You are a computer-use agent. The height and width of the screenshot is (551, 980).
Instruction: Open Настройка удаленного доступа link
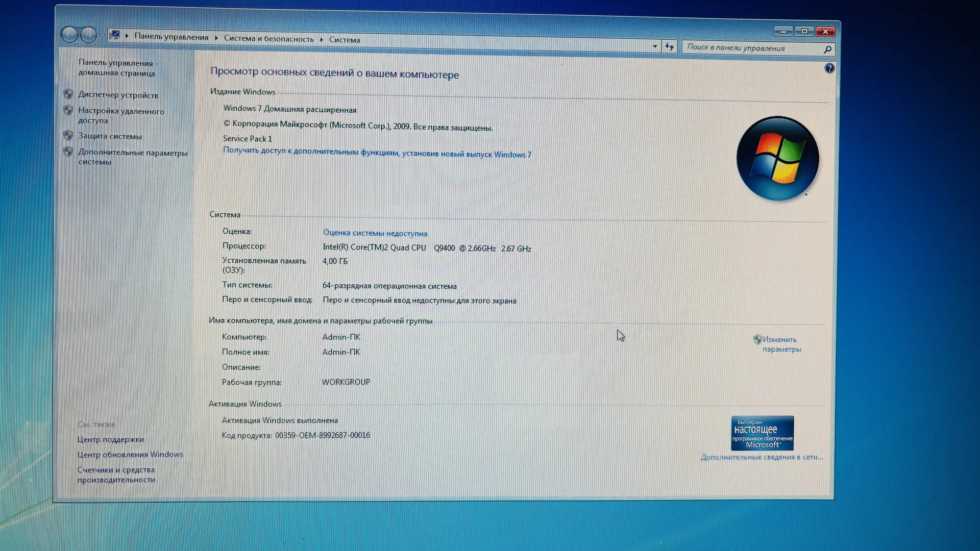(x=121, y=115)
